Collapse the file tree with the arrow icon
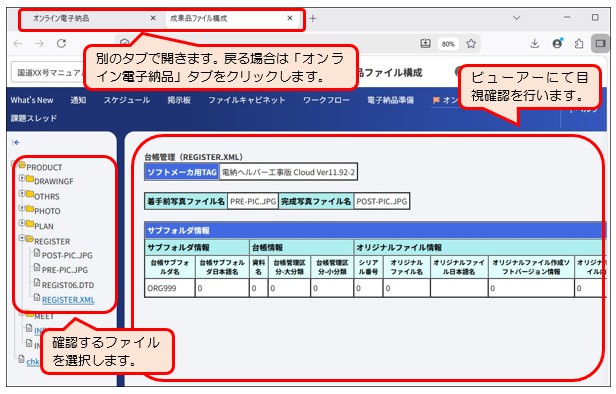This screenshot has width=616, height=394. tap(16, 142)
